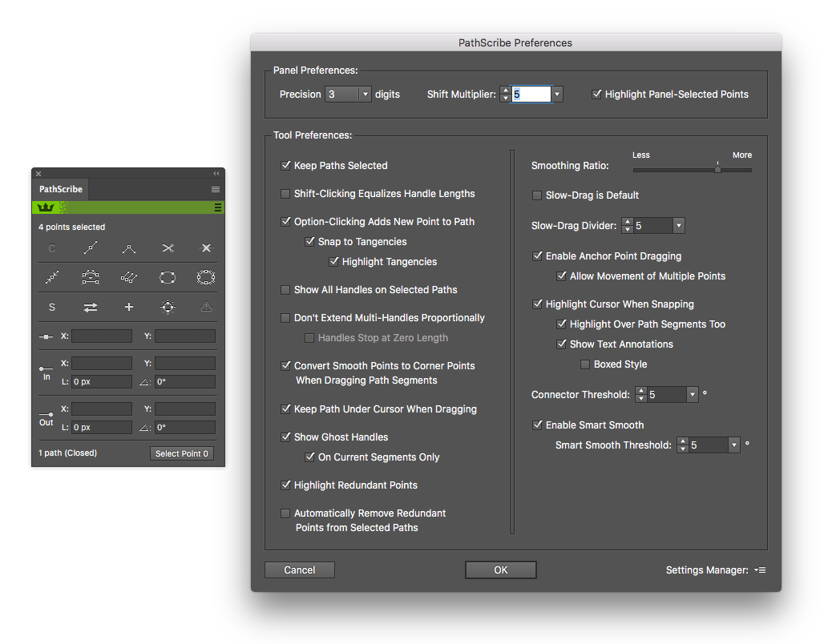Screen dimensions: 824x644
Task: Open the Precision digits dropdown
Action: tap(348, 94)
